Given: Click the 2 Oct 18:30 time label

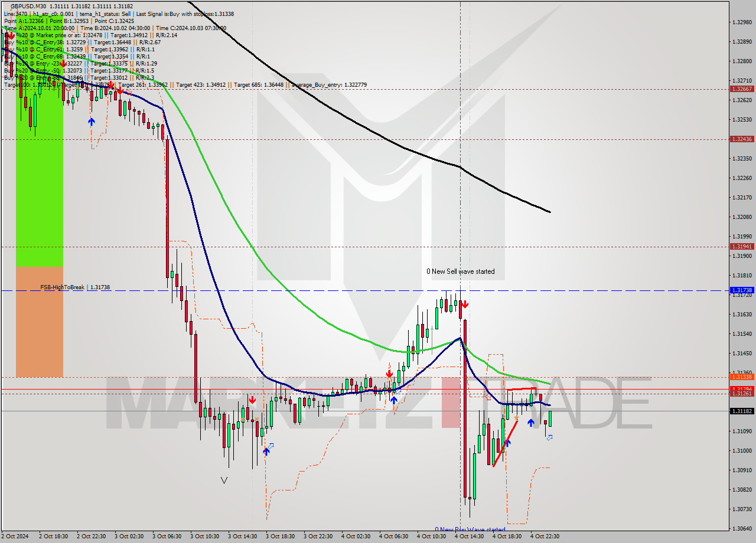Looking at the screenshot, I should click(53, 537).
